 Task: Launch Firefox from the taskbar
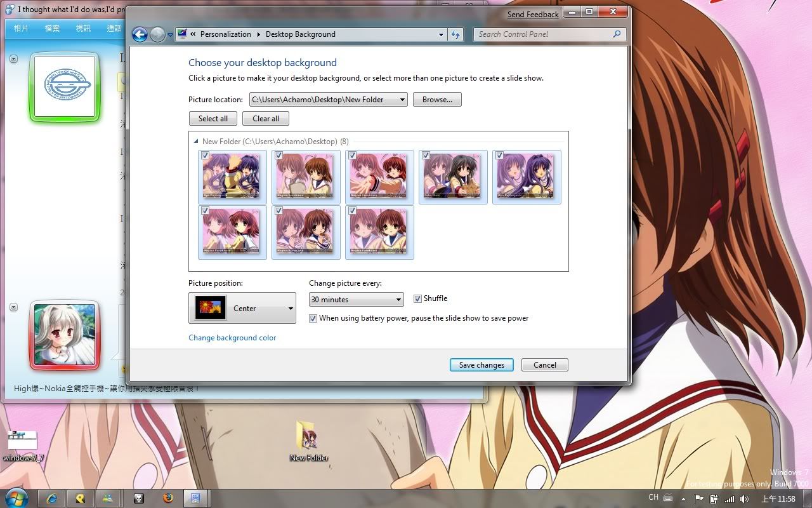point(167,498)
